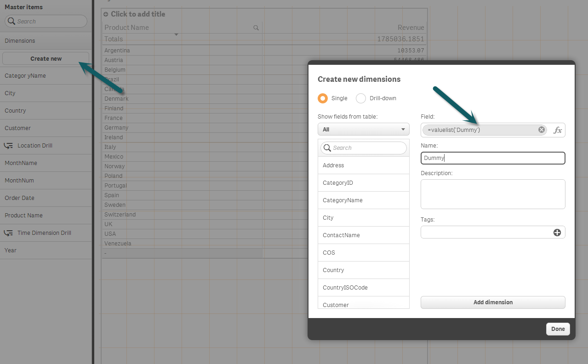
Task: Click the Product Name sort arrow
Action: (x=176, y=35)
